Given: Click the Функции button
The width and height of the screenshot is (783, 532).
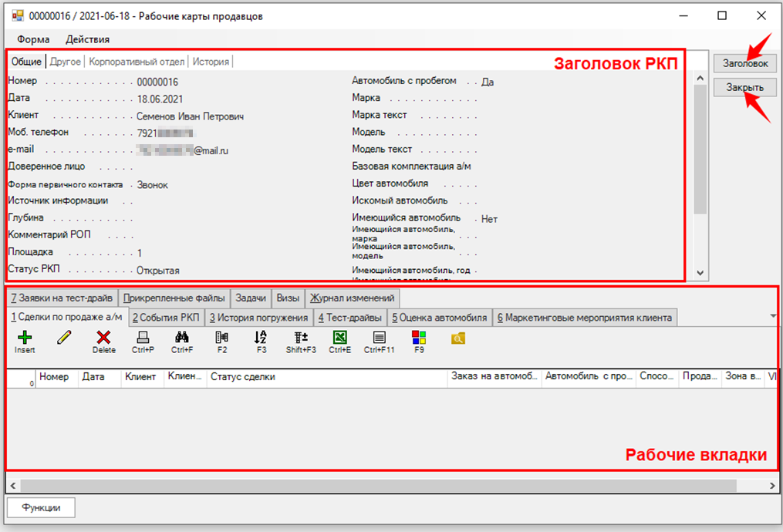Looking at the screenshot, I should point(42,507).
